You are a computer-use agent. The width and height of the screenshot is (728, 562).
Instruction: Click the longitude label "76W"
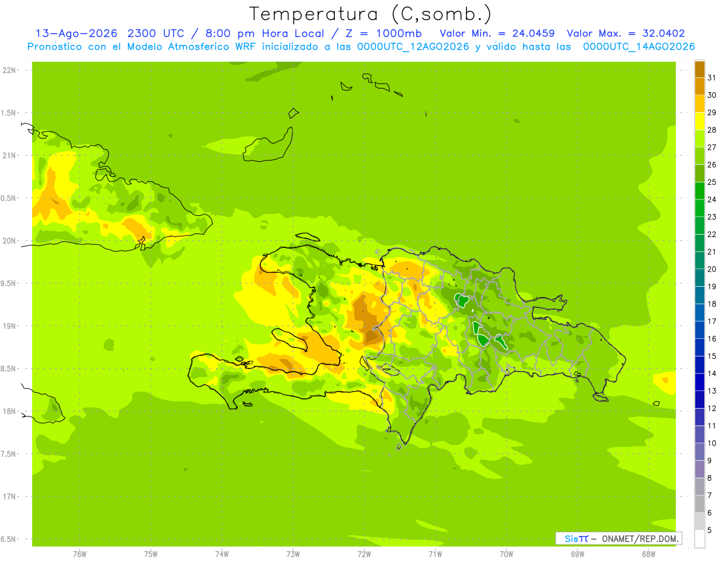pos(79,554)
